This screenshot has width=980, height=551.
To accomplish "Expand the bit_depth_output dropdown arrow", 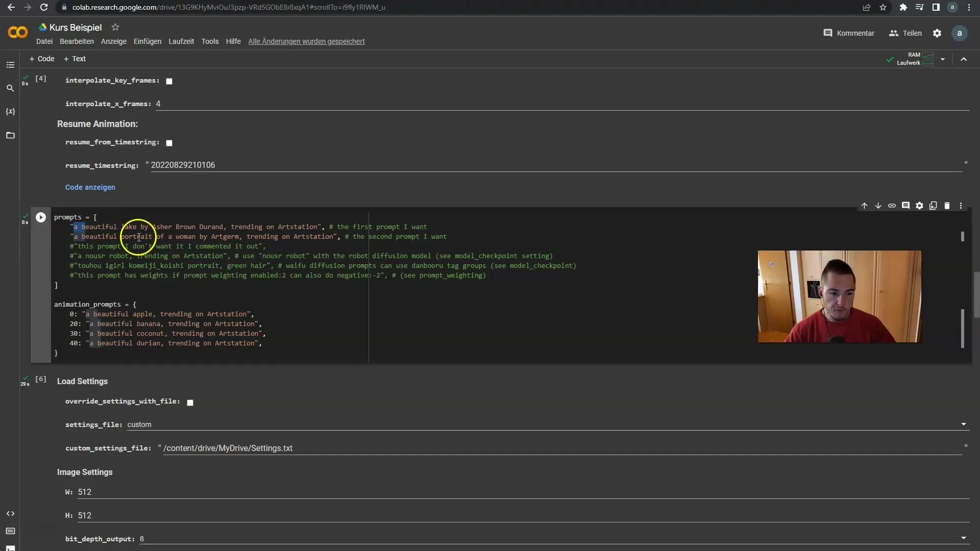I will 963,538.
